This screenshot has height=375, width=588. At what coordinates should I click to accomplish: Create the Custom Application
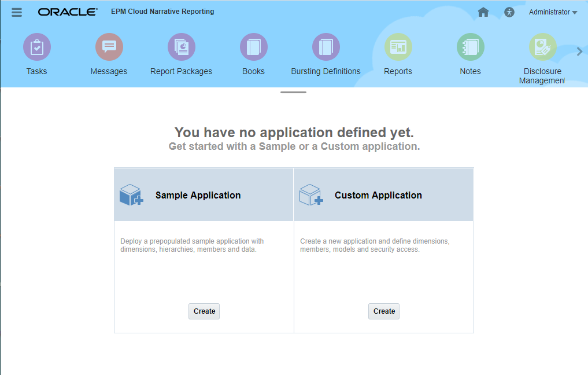384,311
